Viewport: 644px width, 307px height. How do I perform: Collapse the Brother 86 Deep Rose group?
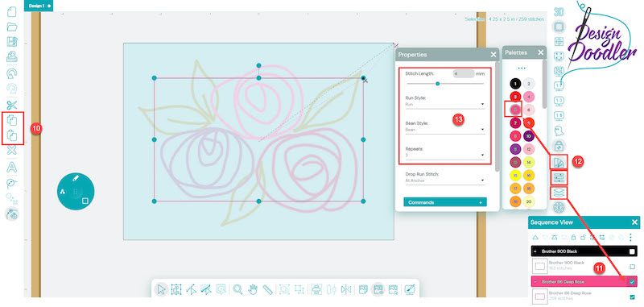[535, 282]
